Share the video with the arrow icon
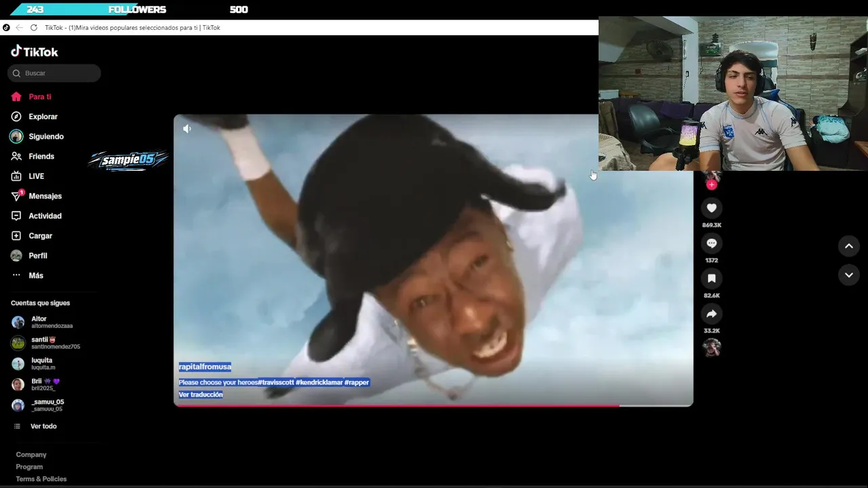 [x=711, y=314]
